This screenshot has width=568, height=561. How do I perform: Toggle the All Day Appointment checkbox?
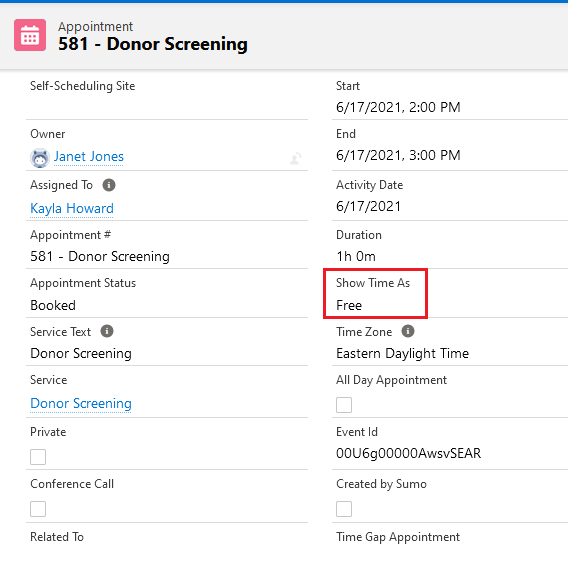point(344,405)
